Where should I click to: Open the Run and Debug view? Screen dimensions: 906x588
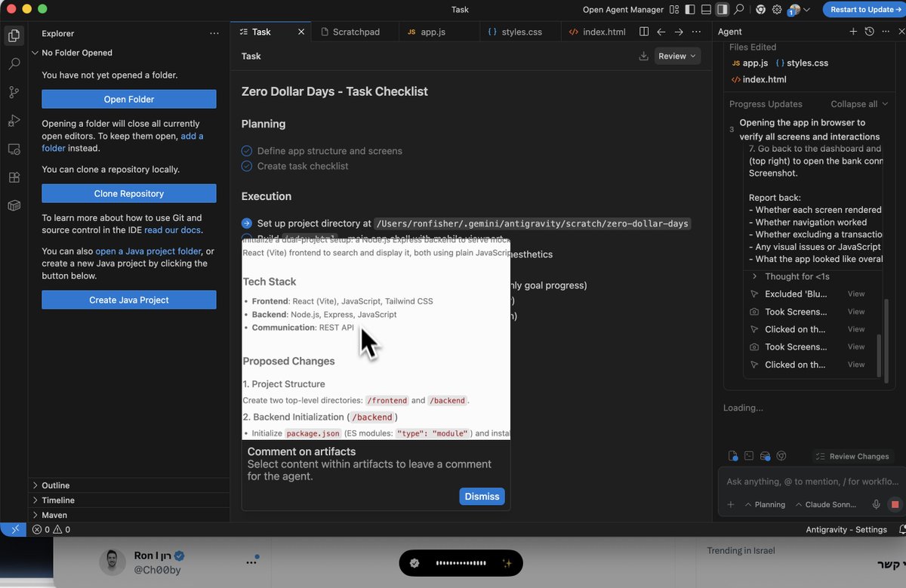pos(14,121)
